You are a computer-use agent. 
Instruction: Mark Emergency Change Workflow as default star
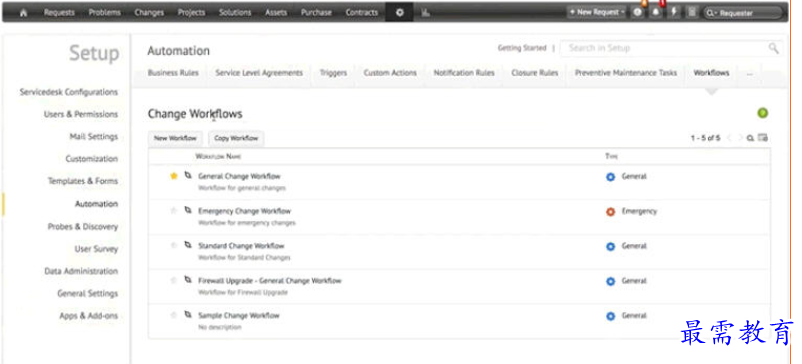pos(173,211)
